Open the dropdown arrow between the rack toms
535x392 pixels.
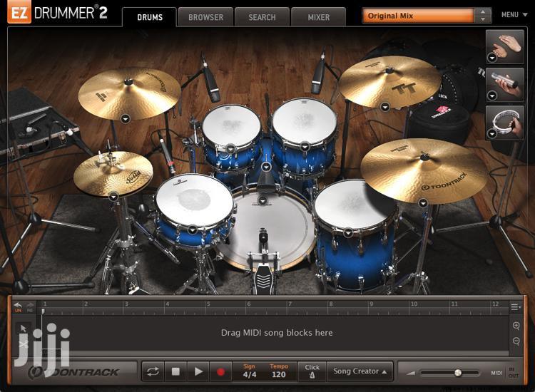point(266,167)
